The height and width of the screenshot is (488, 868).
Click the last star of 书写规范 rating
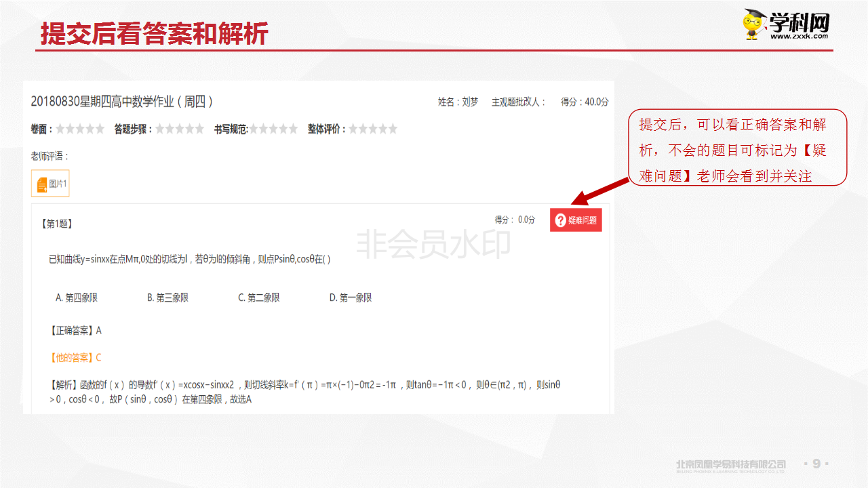(x=293, y=129)
